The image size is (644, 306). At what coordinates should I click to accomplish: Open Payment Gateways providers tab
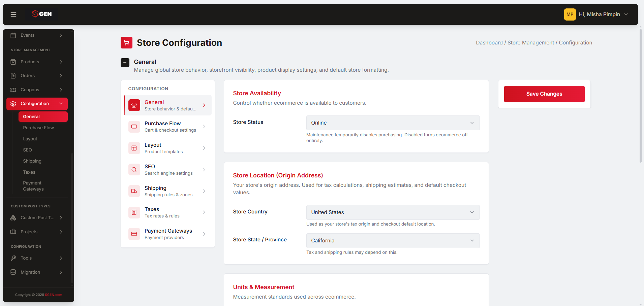click(168, 234)
